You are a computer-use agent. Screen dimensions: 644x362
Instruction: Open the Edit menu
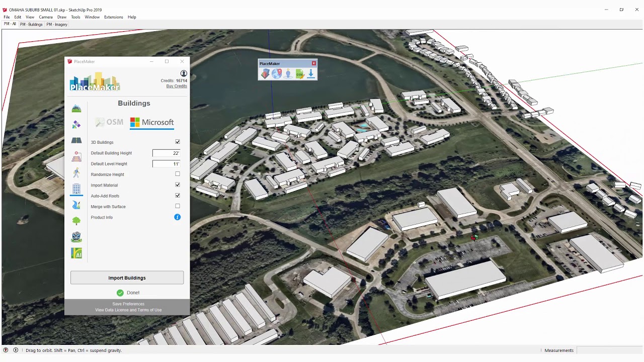(18, 17)
